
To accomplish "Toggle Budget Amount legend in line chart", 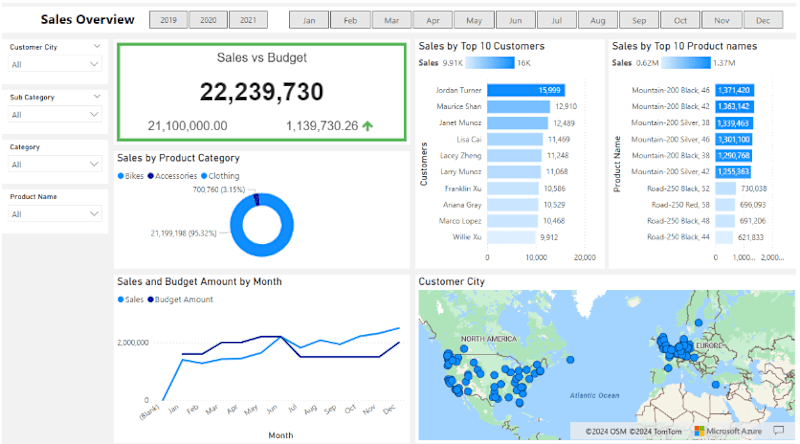I will 180,300.
